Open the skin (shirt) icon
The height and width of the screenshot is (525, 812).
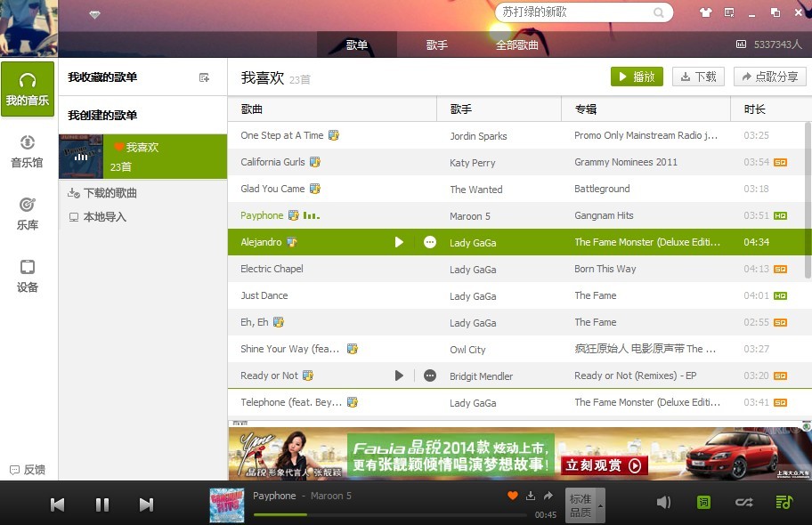pyautogui.click(x=705, y=12)
